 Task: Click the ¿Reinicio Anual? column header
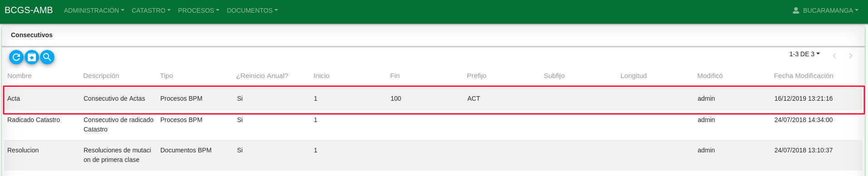click(262, 76)
